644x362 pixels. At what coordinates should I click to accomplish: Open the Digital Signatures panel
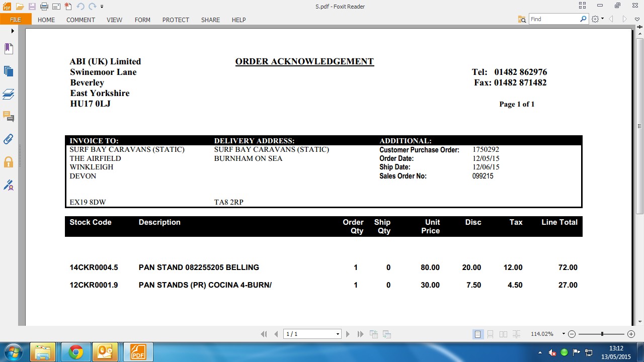(x=9, y=185)
